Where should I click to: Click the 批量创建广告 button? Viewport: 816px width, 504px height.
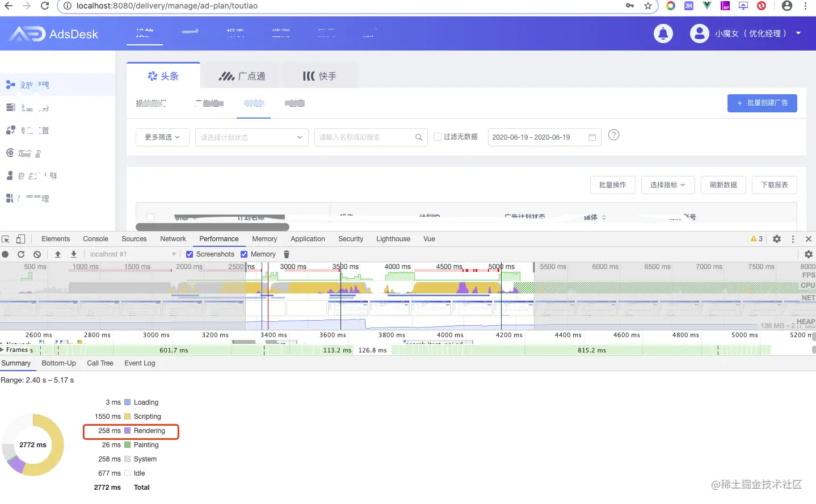(762, 103)
